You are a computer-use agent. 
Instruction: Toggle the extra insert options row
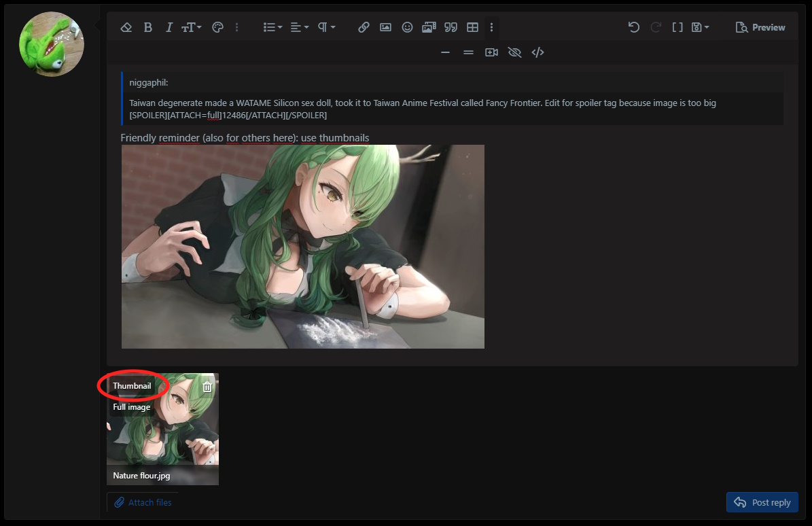[x=491, y=27]
